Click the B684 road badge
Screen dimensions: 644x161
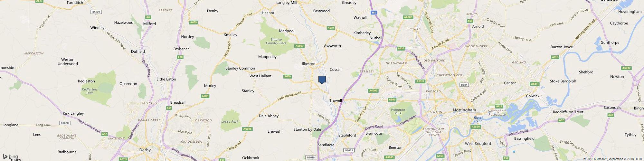[x=464, y=85]
